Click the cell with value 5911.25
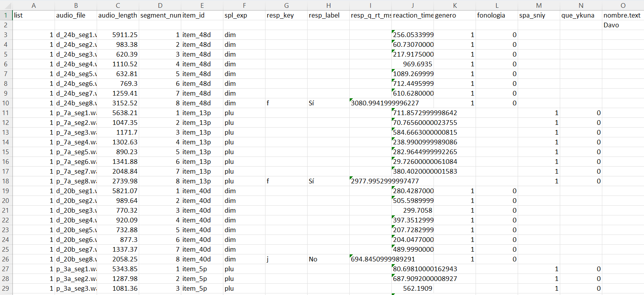The height and width of the screenshot is (295, 644). pos(118,35)
